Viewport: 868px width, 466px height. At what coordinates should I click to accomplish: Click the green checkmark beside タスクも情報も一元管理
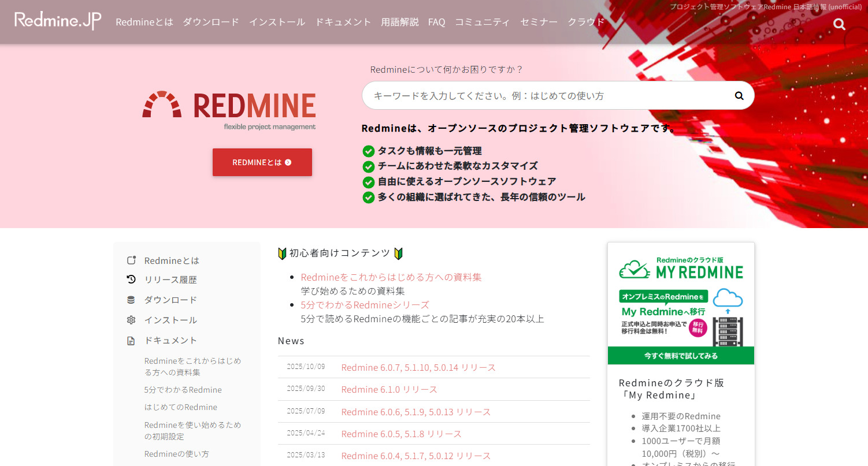pyautogui.click(x=368, y=151)
